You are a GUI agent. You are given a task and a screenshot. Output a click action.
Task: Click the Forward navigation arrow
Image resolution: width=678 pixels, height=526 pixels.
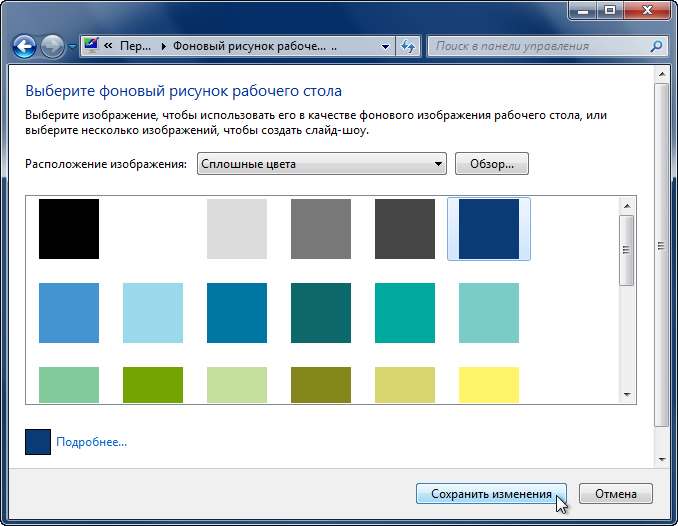53,46
